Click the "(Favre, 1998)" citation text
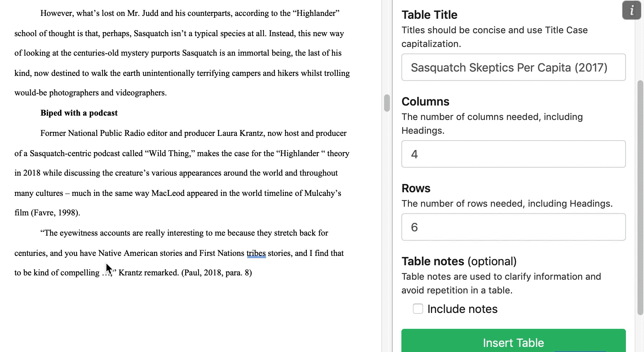This screenshot has width=644, height=352. [55, 213]
